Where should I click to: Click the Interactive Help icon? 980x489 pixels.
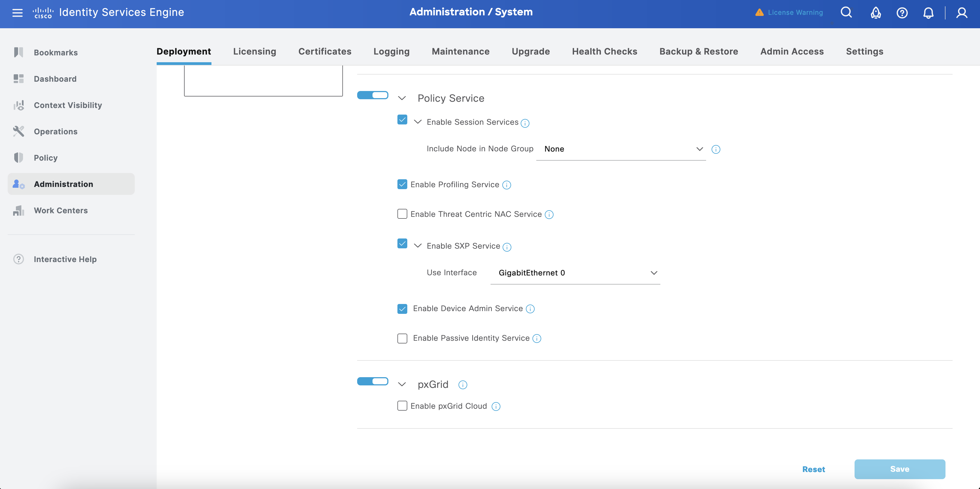pyautogui.click(x=19, y=259)
